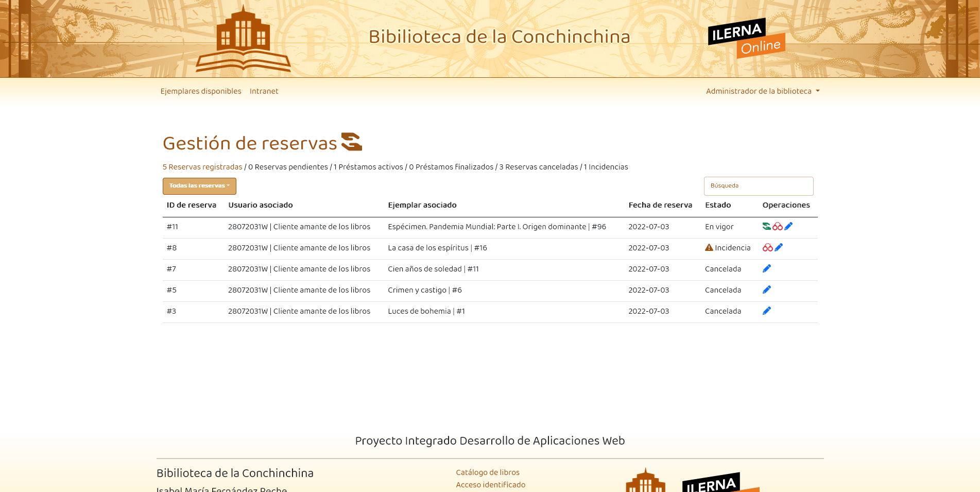Open the Todas las reservas filter dropdown
This screenshot has width=980, height=492.
[199, 186]
